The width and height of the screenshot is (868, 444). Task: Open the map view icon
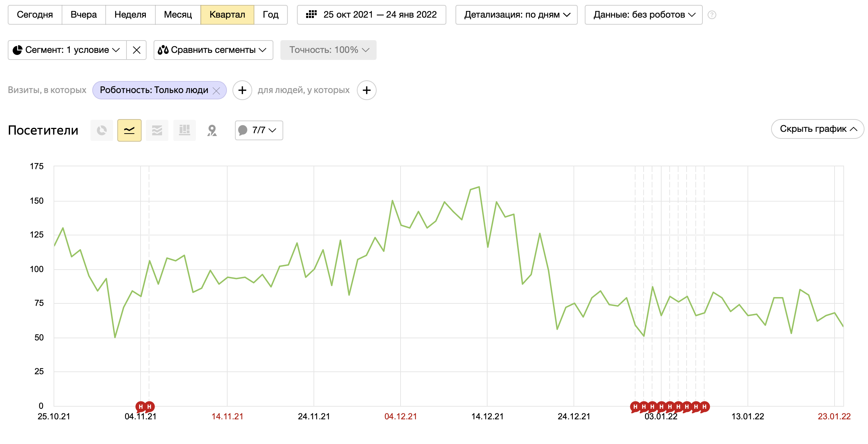pyautogui.click(x=212, y=130)
